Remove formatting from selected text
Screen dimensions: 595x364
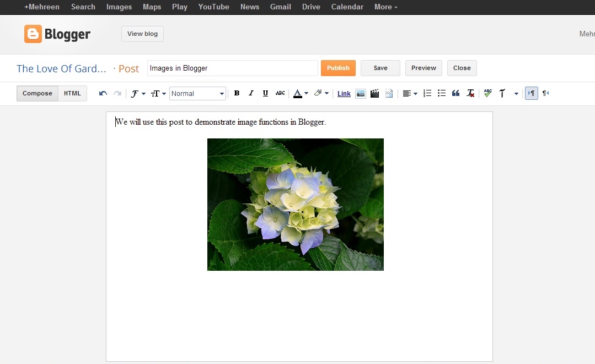coord(470,93)
